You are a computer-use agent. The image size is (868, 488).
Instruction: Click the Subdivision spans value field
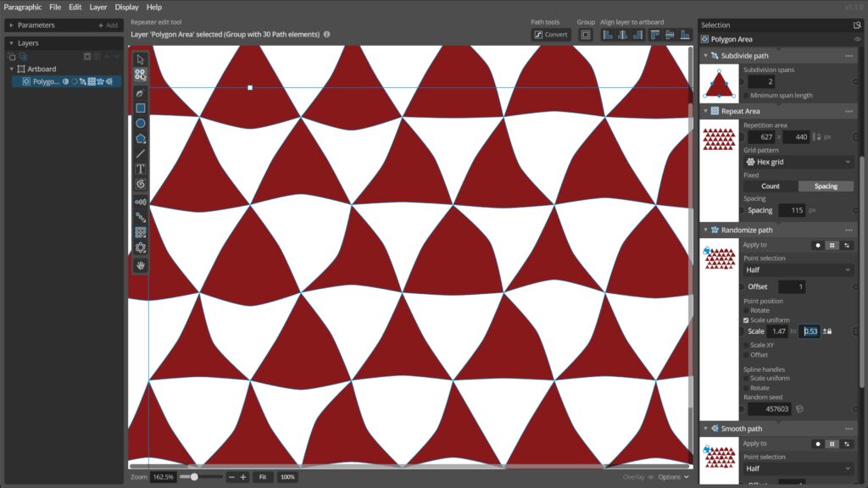click(761, 82)
